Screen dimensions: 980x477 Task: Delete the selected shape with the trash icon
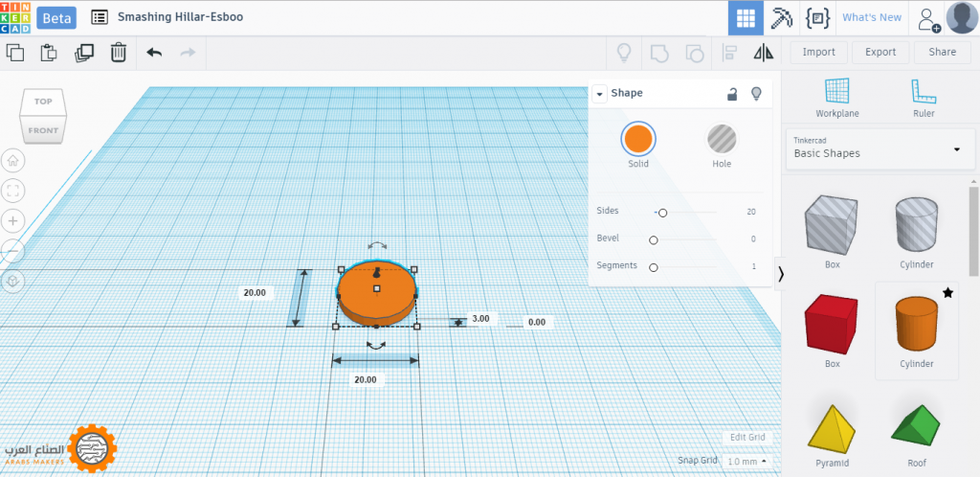point(118,53)
